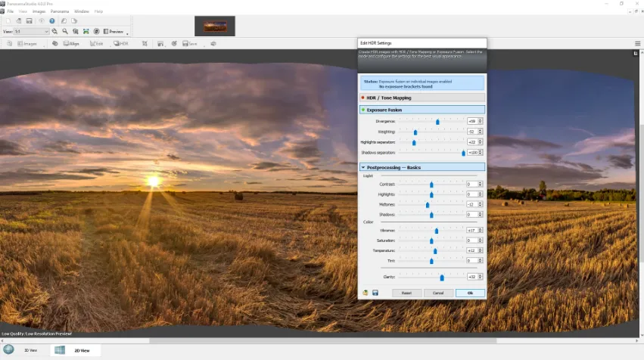
Task: Click the Tint slider handle
Action: pos(431,261)
